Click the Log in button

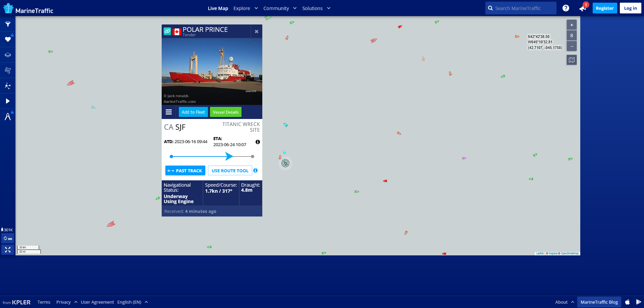pos(631,8)
